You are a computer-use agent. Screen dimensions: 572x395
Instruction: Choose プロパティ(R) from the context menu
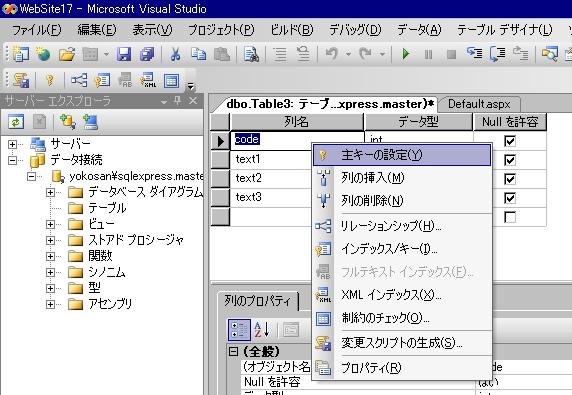coord(402,368)
